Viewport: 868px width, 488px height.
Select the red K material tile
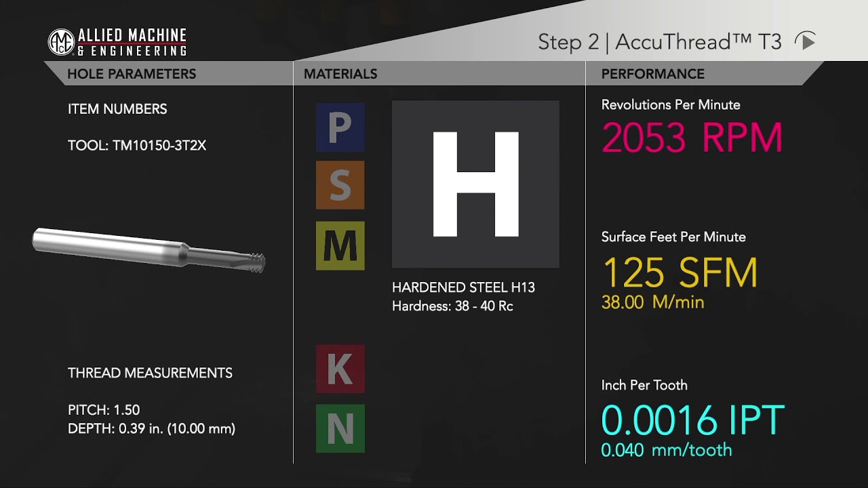pyautogui.click(x=340, y=369)
